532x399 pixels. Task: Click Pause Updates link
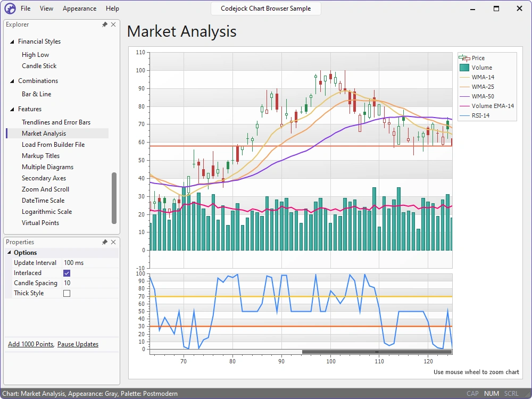78,344
